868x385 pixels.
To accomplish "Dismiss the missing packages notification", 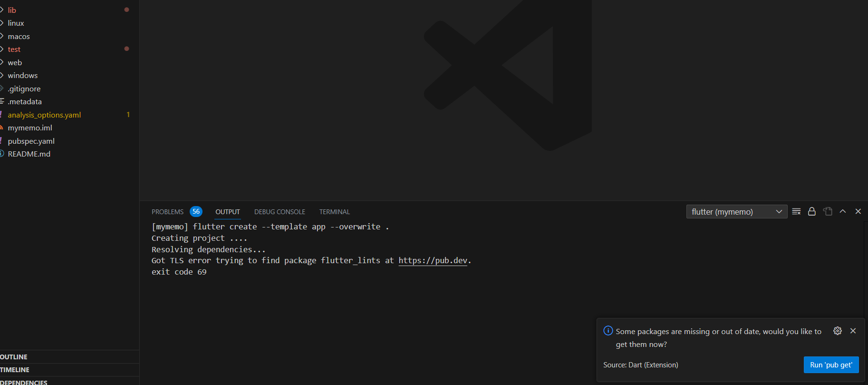I will pyautogui.click(x=853, y=331).
